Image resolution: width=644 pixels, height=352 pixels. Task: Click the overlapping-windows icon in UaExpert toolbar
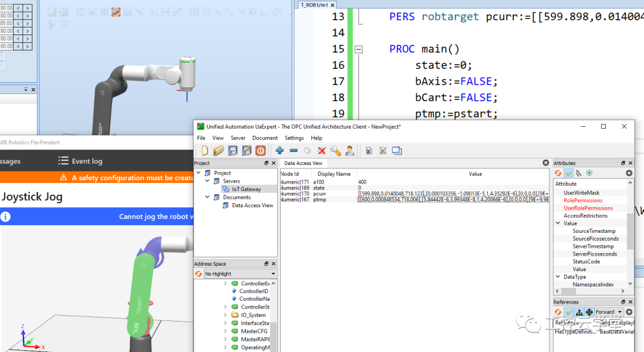pyautogui.click(x=397, y=151)
